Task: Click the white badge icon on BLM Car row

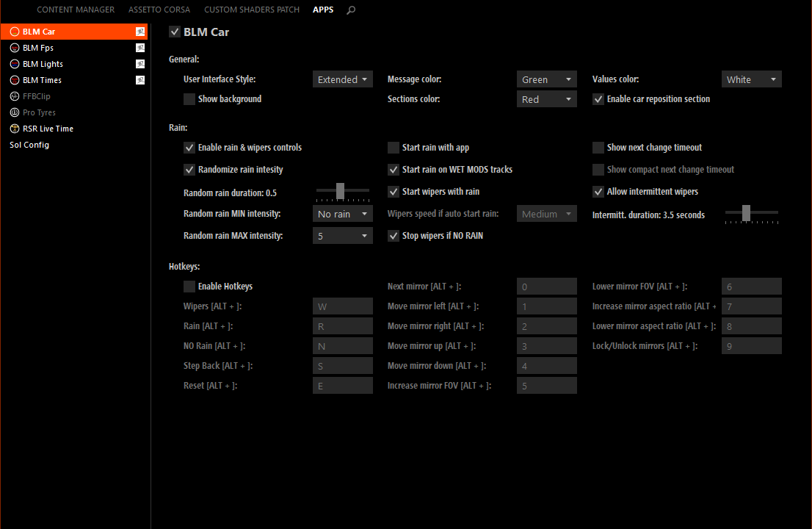Action: pos(139,32)
